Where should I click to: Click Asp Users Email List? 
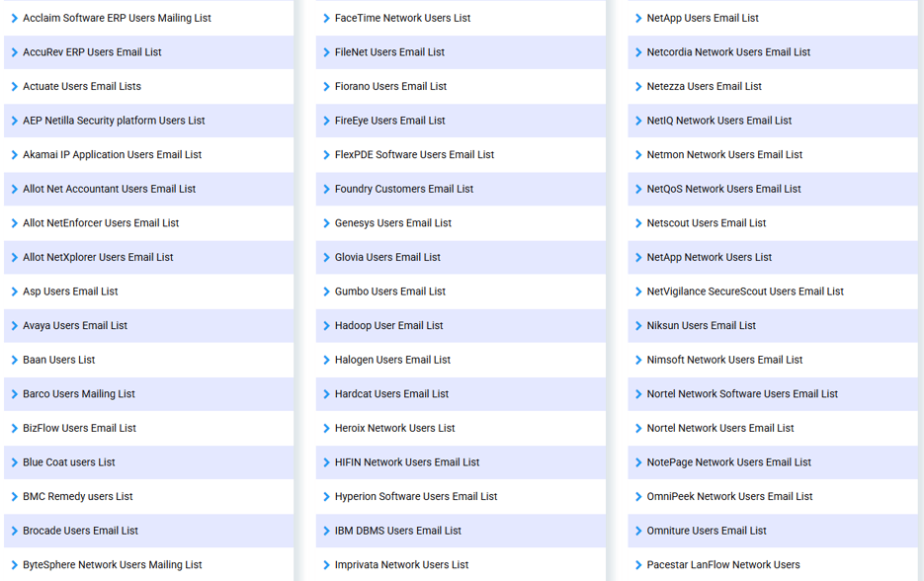[70, 291]
